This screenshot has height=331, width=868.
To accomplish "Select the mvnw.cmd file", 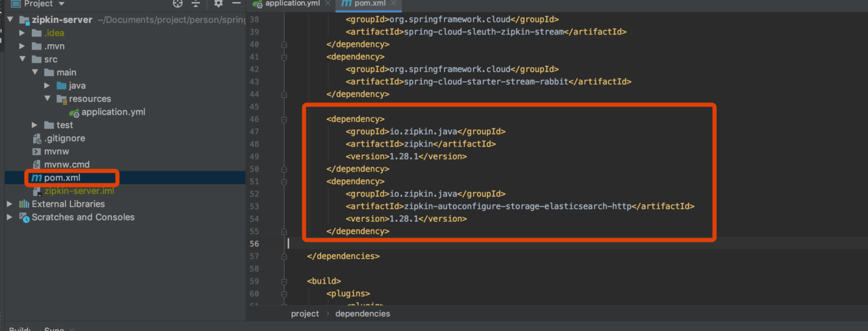I will pos(67,164).
